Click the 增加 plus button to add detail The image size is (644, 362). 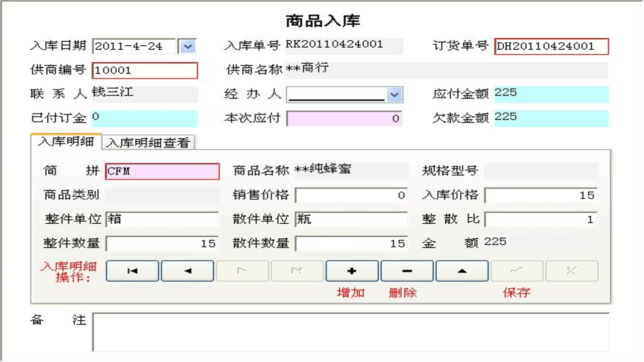352,270
